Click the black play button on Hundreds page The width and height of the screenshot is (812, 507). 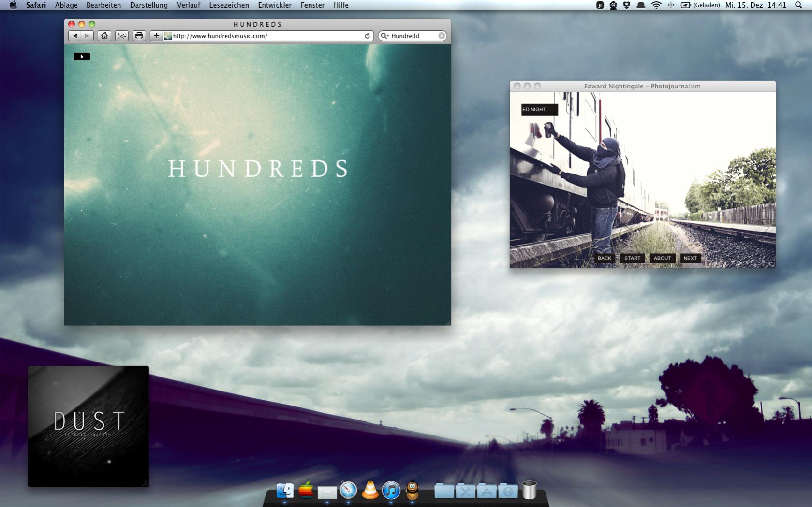(x=82, y=57)
